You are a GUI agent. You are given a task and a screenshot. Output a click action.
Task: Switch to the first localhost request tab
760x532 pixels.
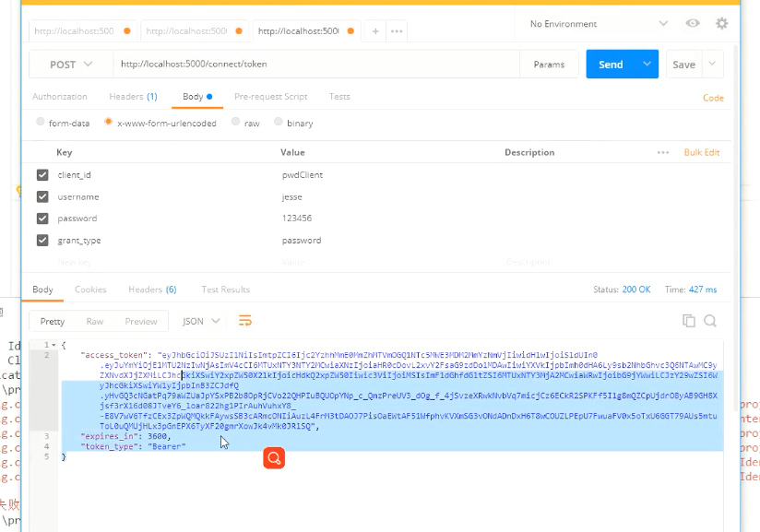(x=82, y=31)
